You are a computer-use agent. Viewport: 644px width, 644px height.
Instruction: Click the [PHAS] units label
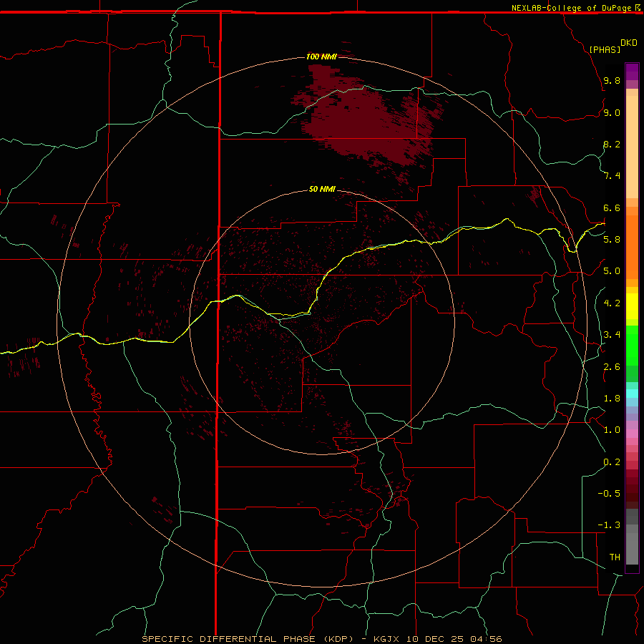(x=605, y=49)
